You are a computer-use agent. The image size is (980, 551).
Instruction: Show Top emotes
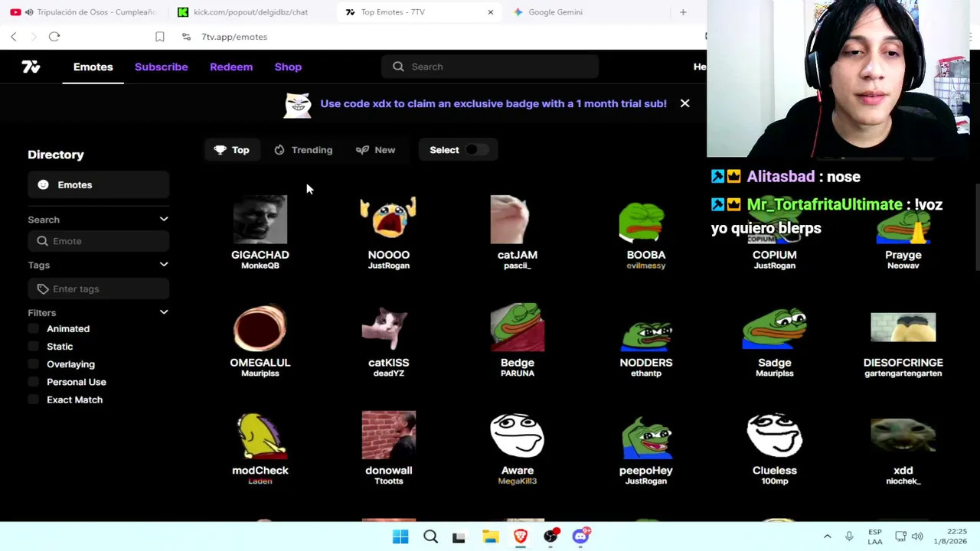click(x=232, y=150)
